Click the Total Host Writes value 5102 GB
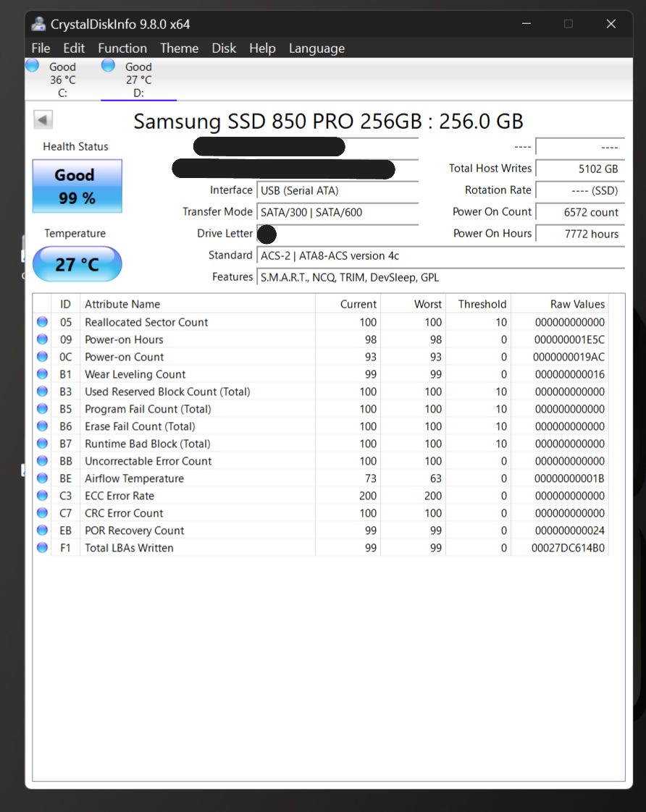The height and width of the screenshot is (812, 646). pos(580,169)
